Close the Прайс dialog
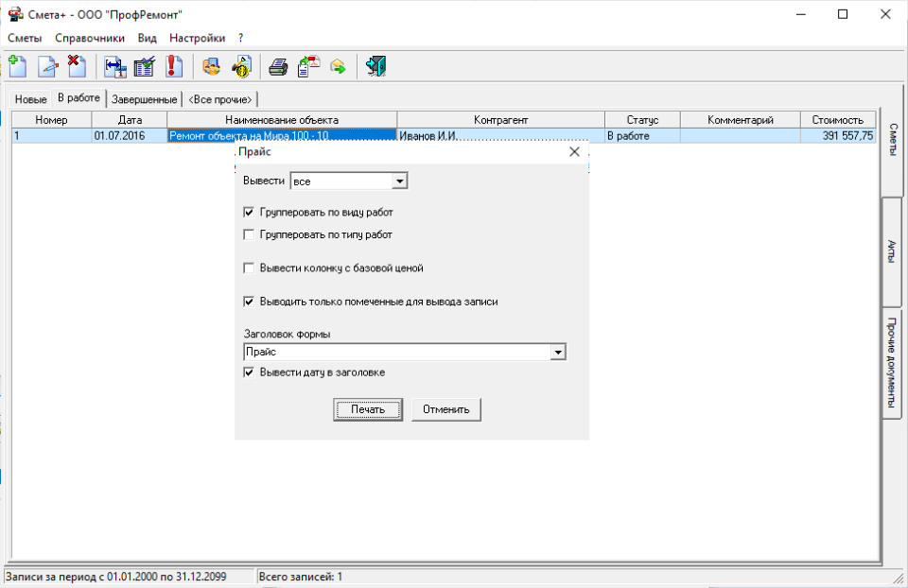 point(574,151)
